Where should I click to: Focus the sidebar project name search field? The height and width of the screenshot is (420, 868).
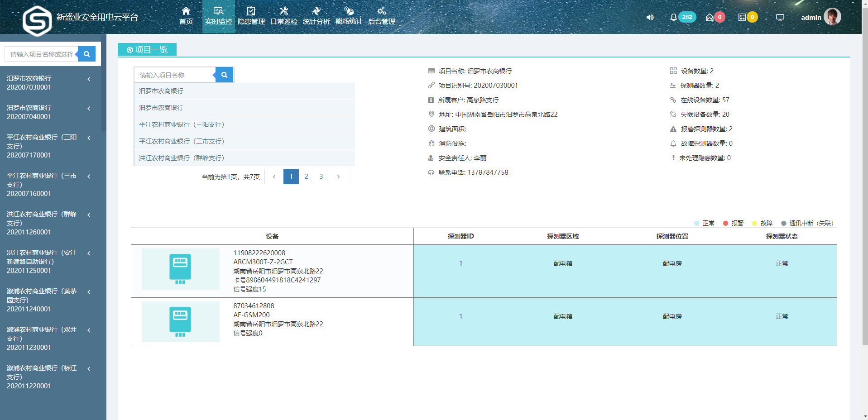tap(41, 54)
